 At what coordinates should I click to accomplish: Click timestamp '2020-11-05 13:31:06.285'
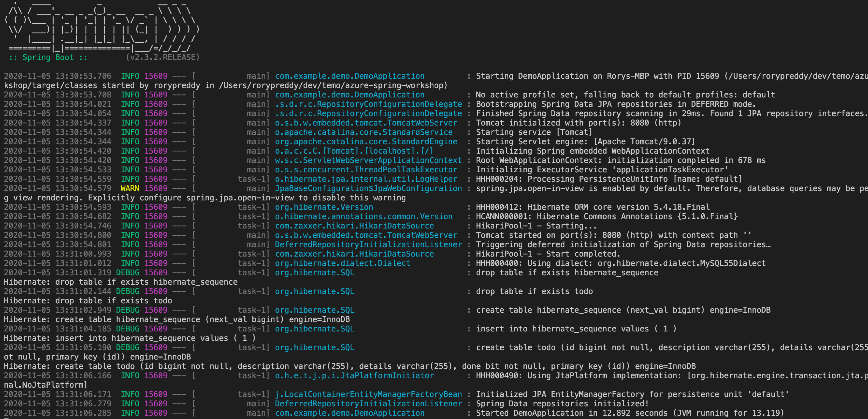coord(58,413)
